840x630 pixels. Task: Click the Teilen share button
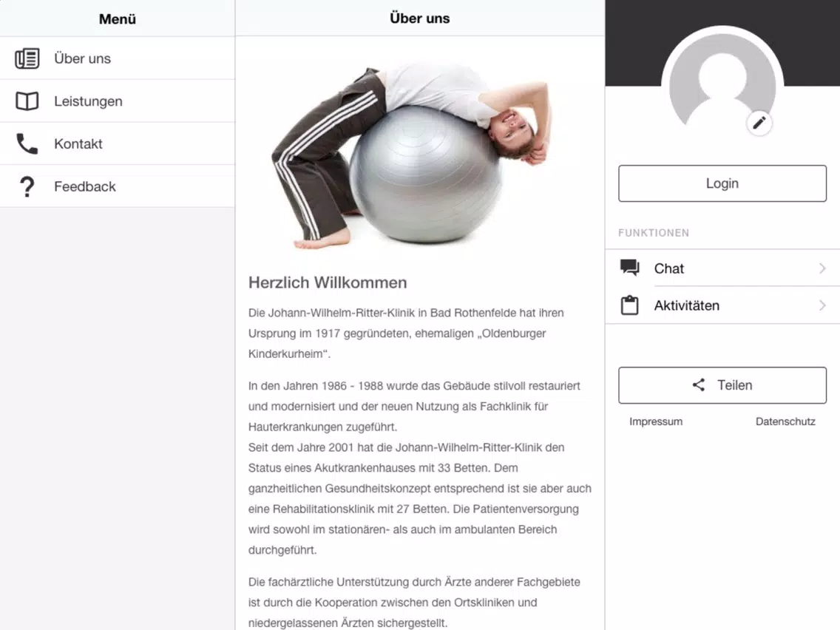point(722,385)
